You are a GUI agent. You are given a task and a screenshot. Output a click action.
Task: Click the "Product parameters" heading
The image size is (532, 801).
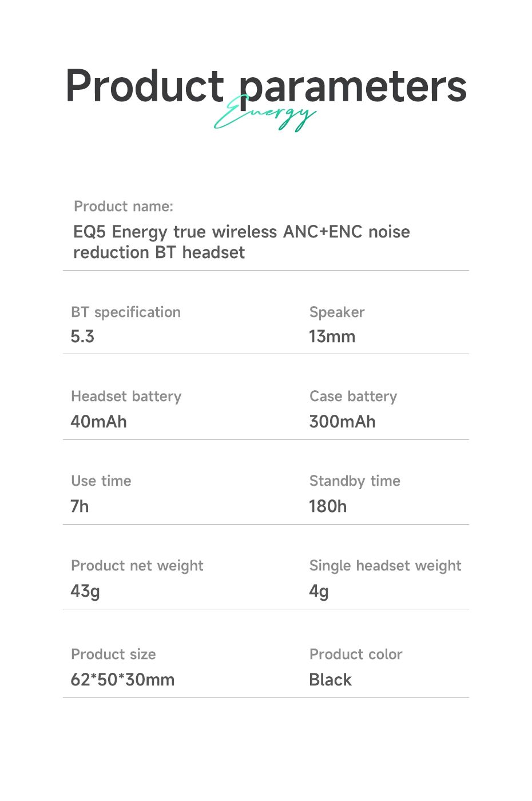pos(266,86)
